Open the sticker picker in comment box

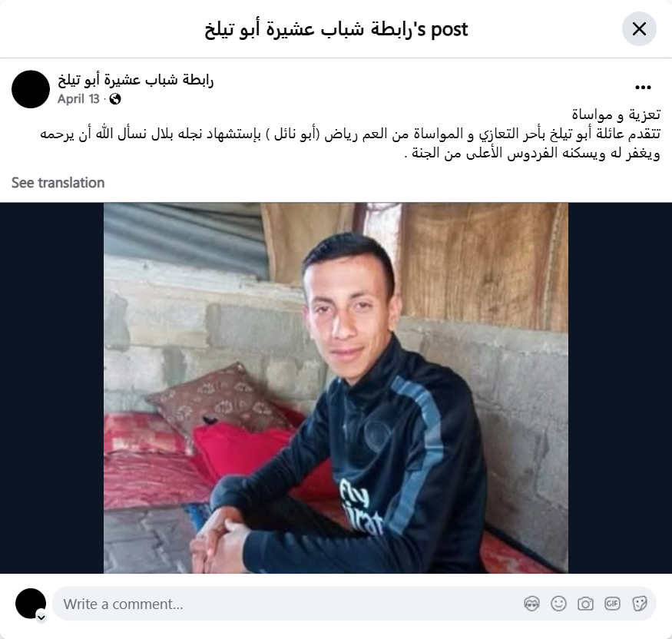pyautogui.click(x=639, y=604)
